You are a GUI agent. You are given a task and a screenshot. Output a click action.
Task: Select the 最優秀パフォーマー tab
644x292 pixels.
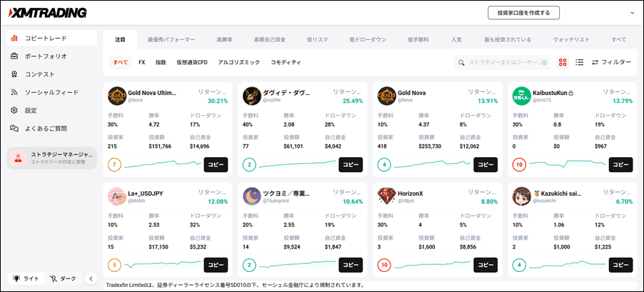(x=171, y=40)
